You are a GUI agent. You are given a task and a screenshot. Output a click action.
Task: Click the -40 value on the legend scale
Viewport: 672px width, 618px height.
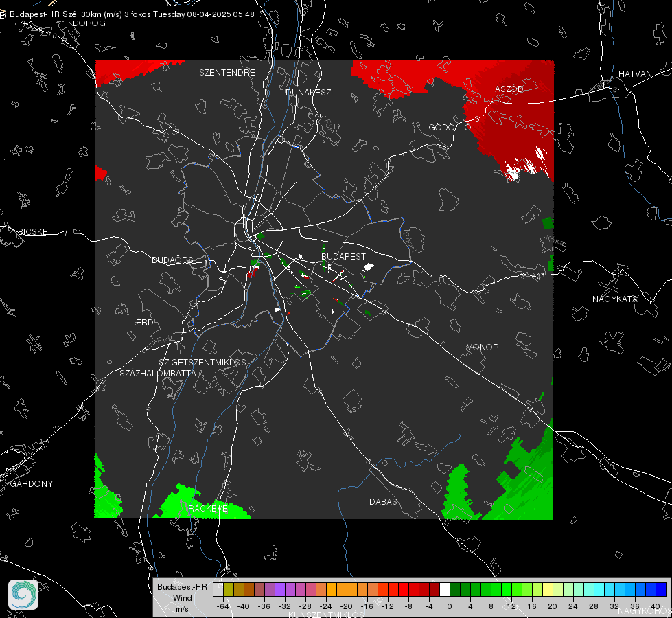coord(244,606)
